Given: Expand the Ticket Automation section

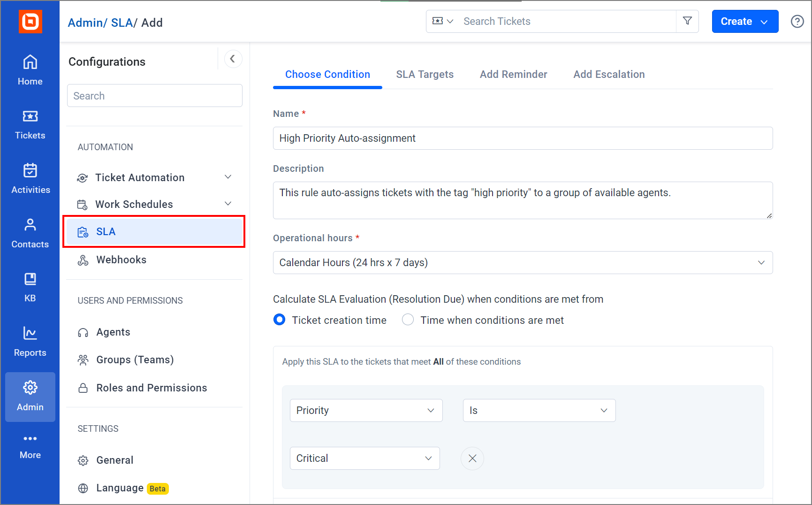Looking at the screenshot, I should [228, 177].
